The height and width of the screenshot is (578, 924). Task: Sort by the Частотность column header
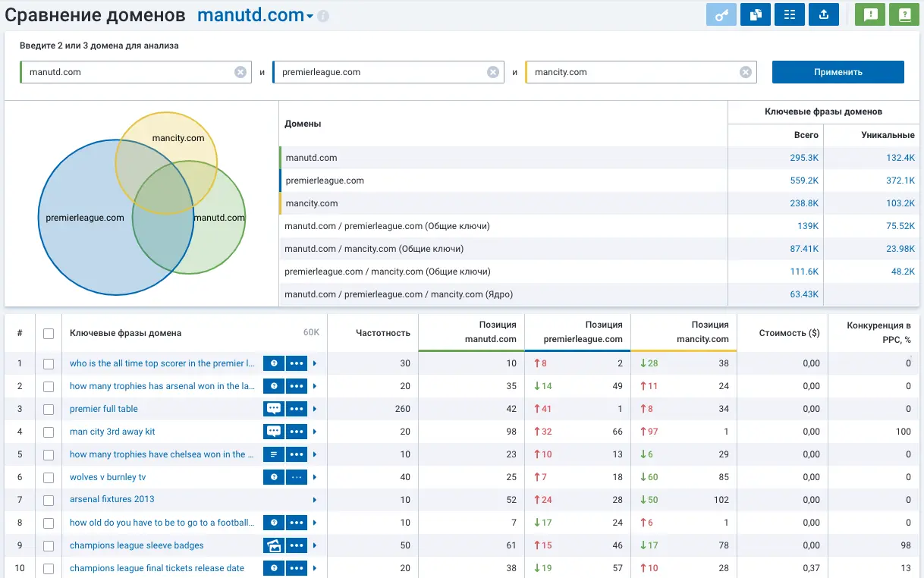[383, 333]
